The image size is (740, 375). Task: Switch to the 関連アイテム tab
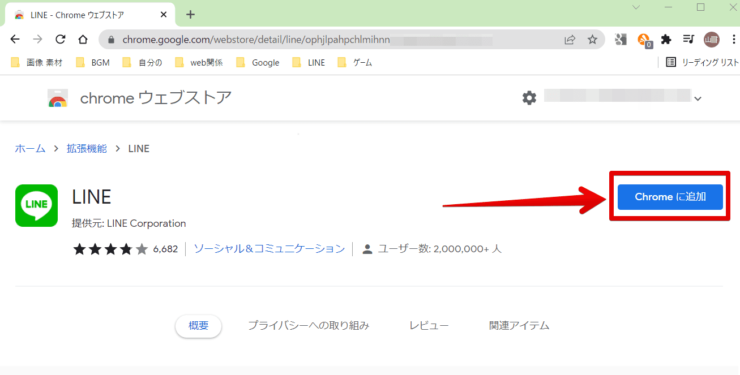tap(519, 325)
